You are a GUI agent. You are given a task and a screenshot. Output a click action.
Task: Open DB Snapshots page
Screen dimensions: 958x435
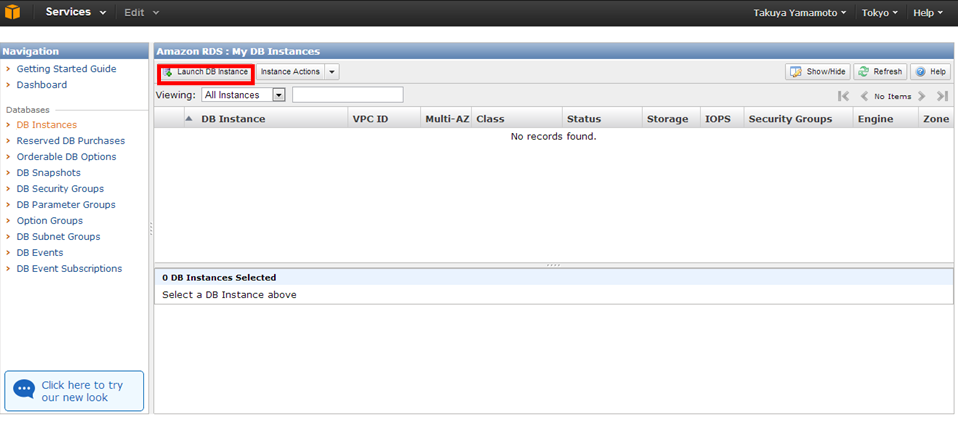coord(48,172)
